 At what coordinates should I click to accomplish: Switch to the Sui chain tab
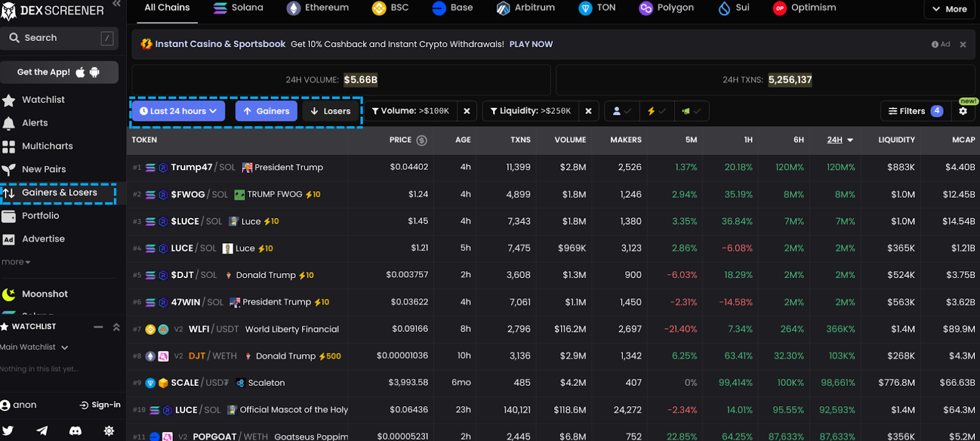click(734, 8)
